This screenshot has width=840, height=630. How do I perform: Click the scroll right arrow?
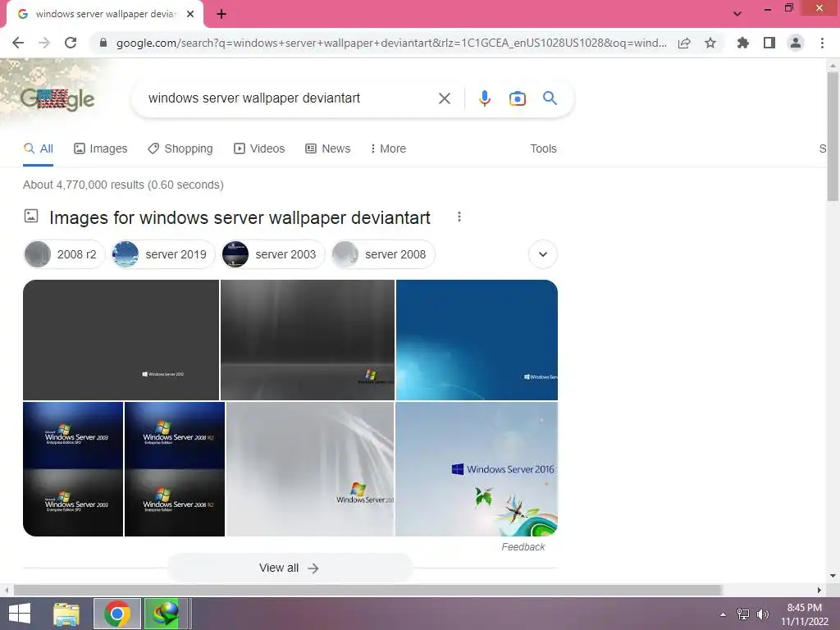click(819, 590)
